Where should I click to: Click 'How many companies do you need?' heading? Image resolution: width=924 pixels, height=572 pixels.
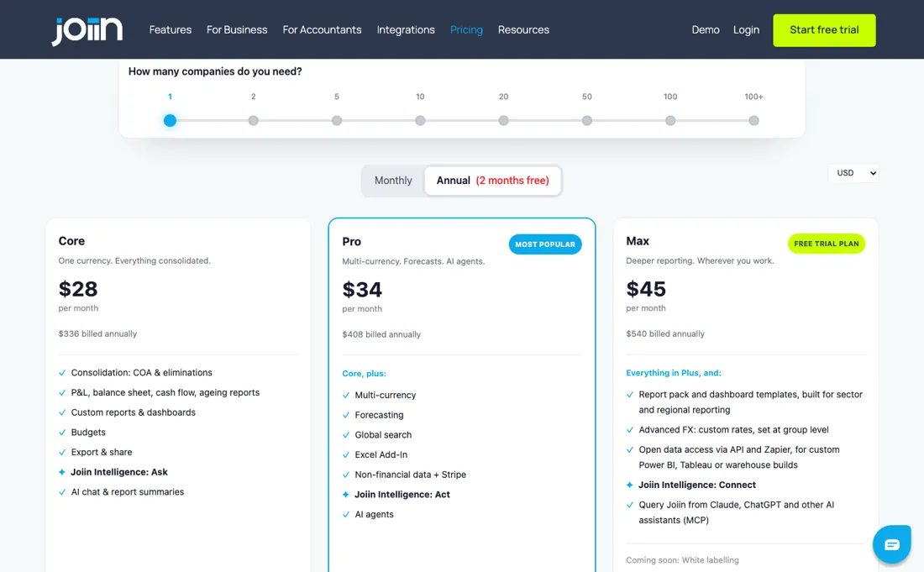click(x=215, y=71)
